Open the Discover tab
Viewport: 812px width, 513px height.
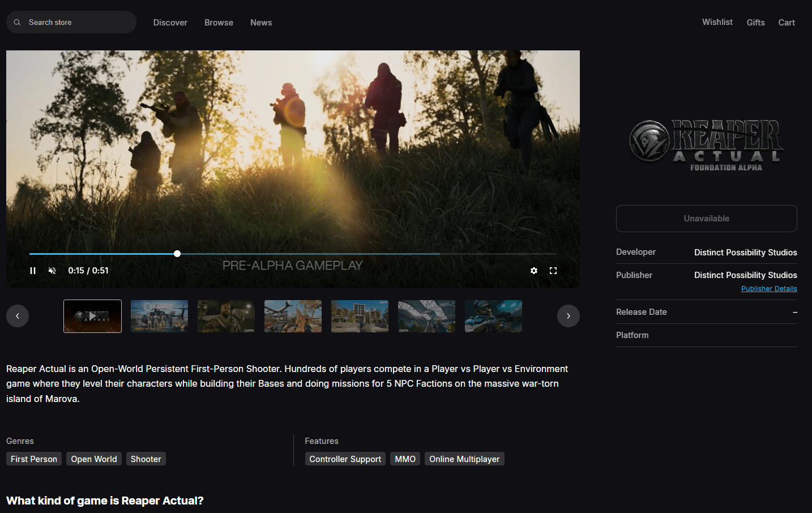click(170, 23)
